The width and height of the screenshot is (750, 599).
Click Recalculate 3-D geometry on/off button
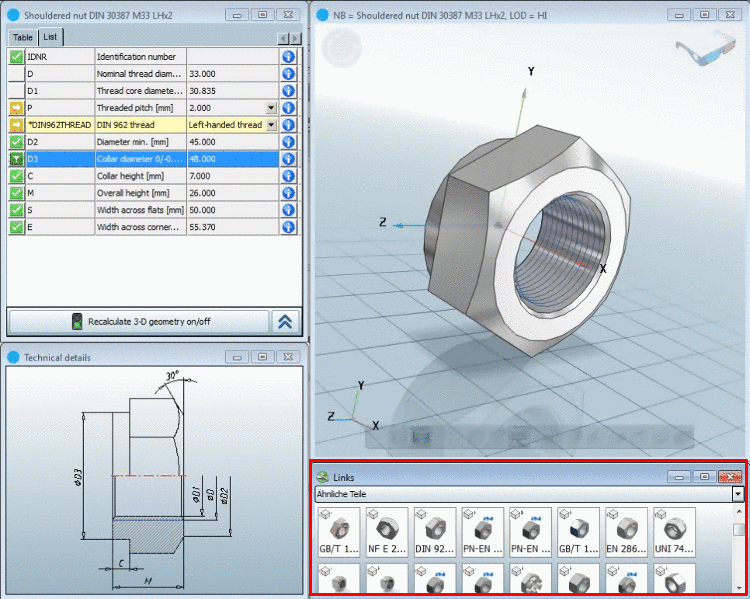[138, 321]
